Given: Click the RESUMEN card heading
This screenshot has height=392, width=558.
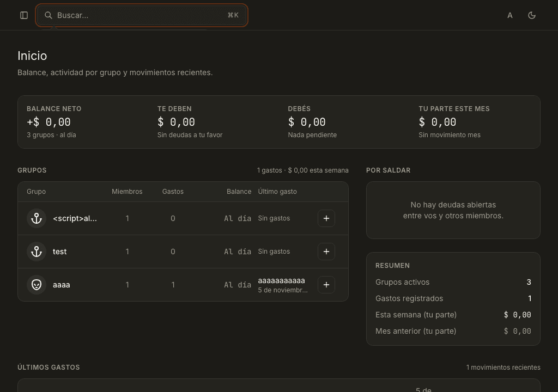Looking at the screenshot, I should pyautogui.click(x=392, y=266).
